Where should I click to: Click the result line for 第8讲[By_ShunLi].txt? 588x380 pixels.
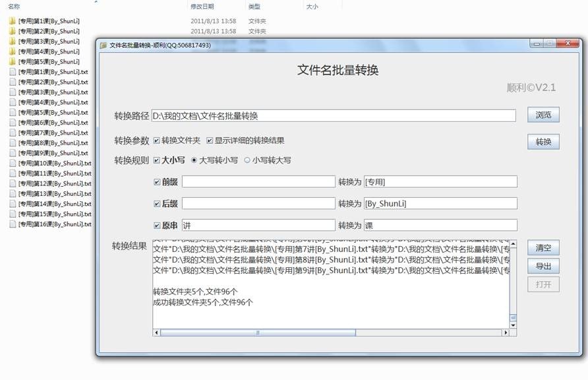[x=331, y=259]
